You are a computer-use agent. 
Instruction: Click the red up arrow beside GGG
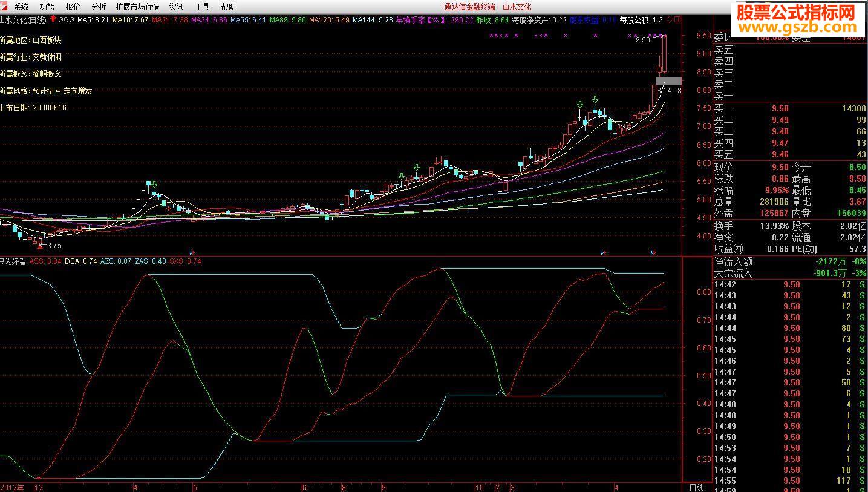53,19
